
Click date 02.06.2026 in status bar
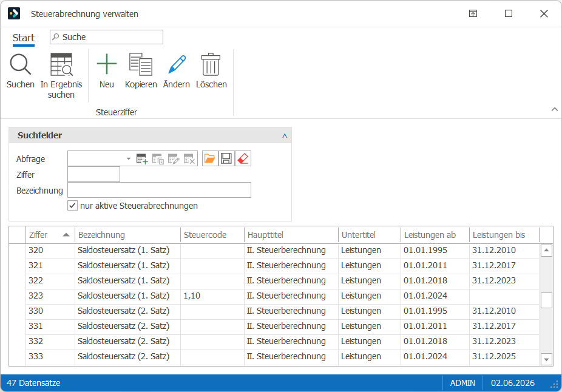click(x=513, y=383)
